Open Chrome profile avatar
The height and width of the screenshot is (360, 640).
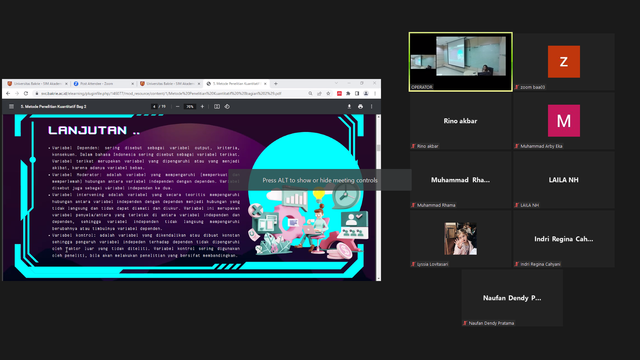click(x=366, y=93)
